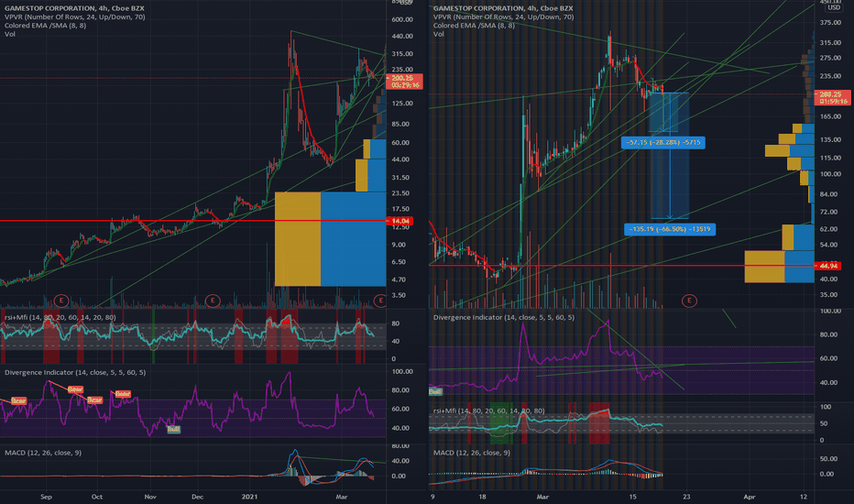This screenshot has height=504, width=854.
Task: Click the -57.15 (-28.28%) measurement label
Action: [x=663, y=143]
